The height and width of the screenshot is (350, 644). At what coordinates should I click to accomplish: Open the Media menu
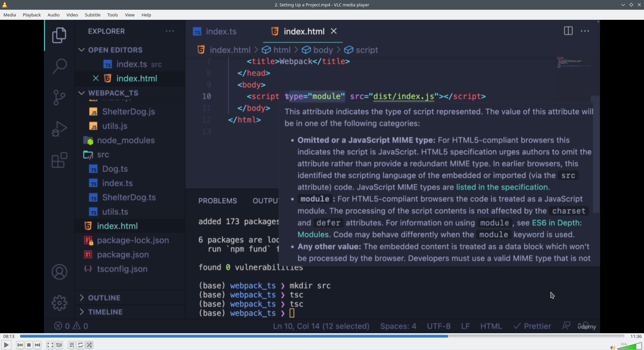point(10,15)
